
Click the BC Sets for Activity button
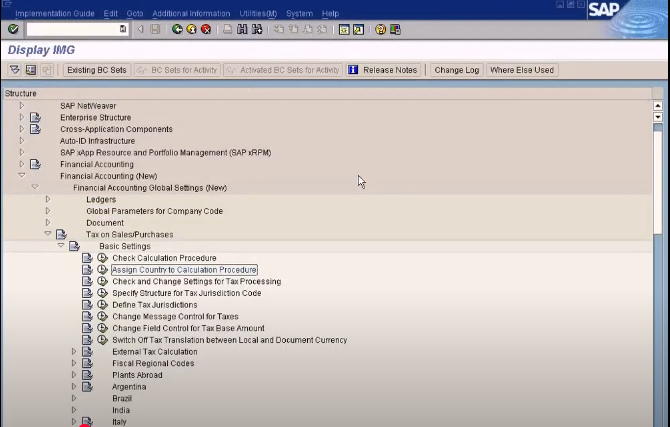click(x=177, y=70)
